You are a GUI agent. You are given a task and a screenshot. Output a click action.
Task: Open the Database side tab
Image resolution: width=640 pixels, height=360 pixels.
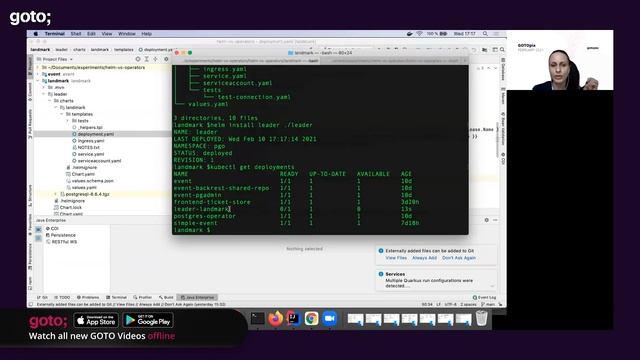[x=503, y=69]
